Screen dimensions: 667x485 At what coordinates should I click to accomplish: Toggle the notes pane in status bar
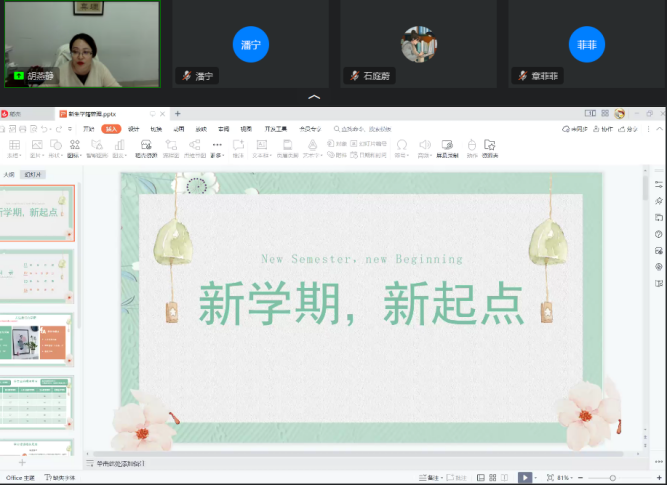432,478
